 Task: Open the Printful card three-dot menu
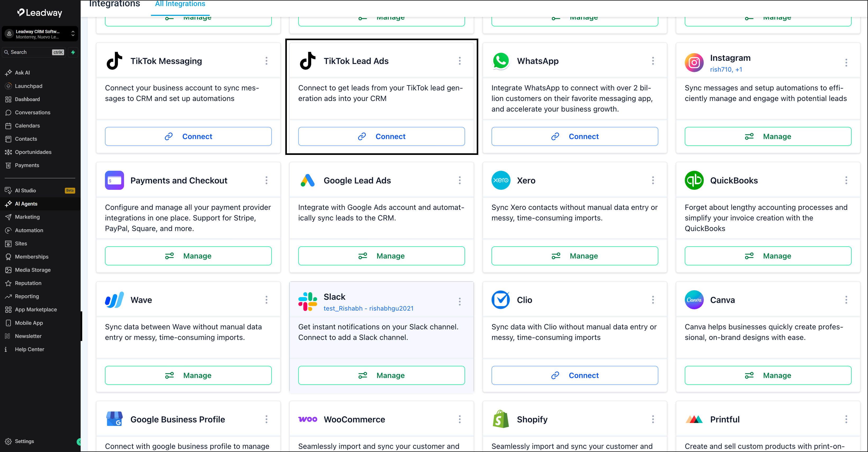846,419
